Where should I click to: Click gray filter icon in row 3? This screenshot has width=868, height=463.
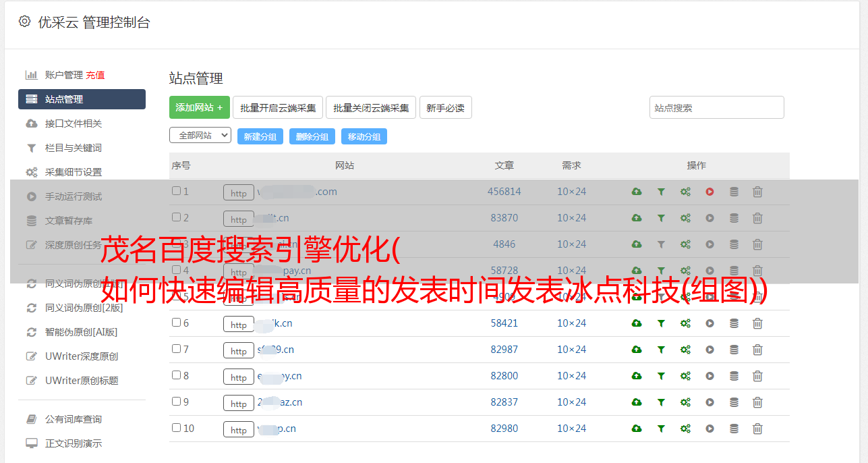pos(661,244)
